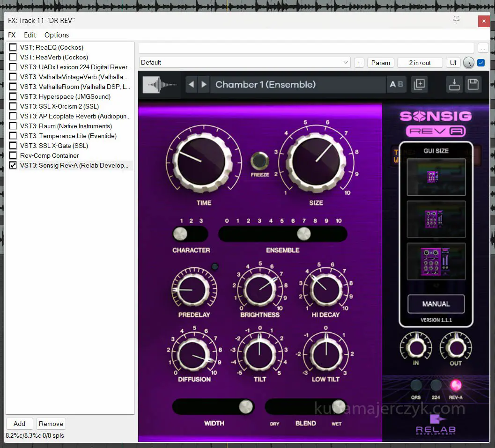Toggle the A/B preset comparison button
This screenshot has height=448, width=495.
[x=396, y=85]
